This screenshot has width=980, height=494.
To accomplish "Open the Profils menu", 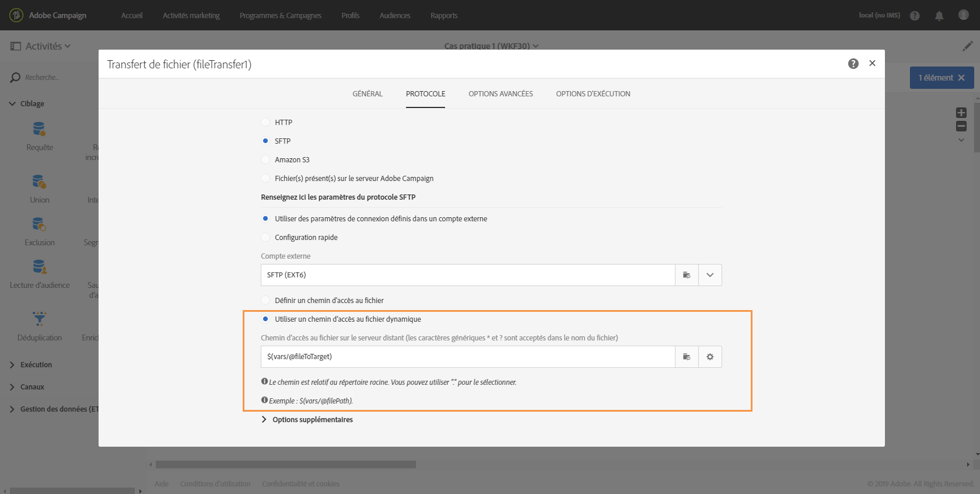I will click(351, 15).
